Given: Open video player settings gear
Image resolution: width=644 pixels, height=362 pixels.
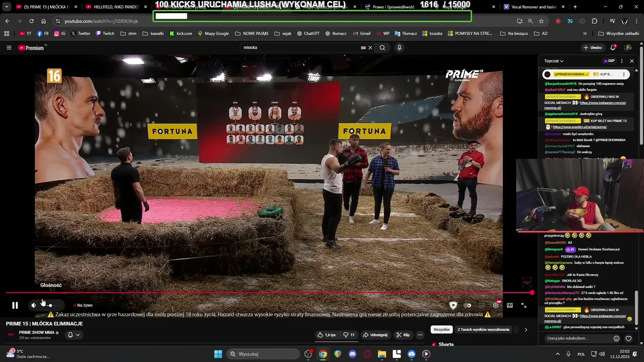Looking at the screenshot, I should point(496,305).
